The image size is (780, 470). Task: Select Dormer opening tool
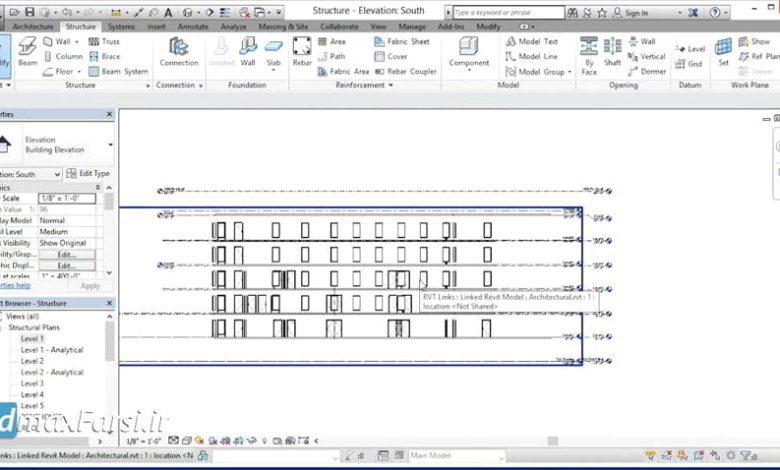click(x=647, y=72)
